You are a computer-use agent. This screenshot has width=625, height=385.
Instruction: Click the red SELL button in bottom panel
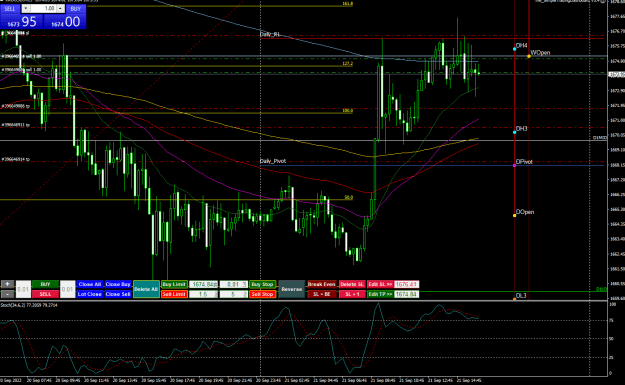[45, 294]
